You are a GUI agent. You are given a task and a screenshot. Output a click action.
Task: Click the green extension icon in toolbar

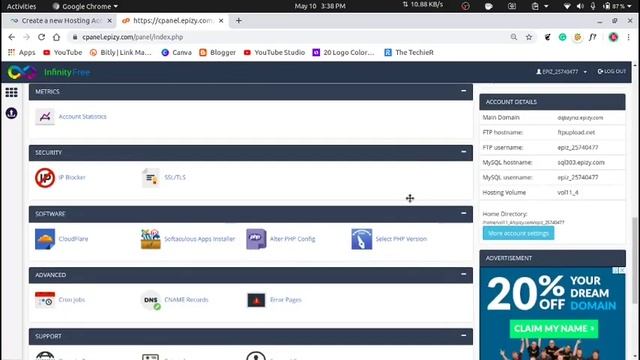pos(562,37)
